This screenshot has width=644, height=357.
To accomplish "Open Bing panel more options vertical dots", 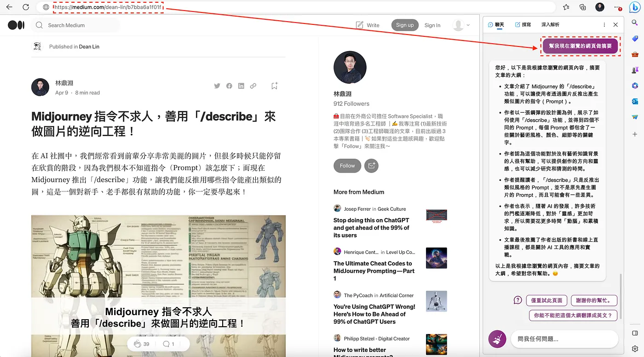I will [x=604, y=25].
